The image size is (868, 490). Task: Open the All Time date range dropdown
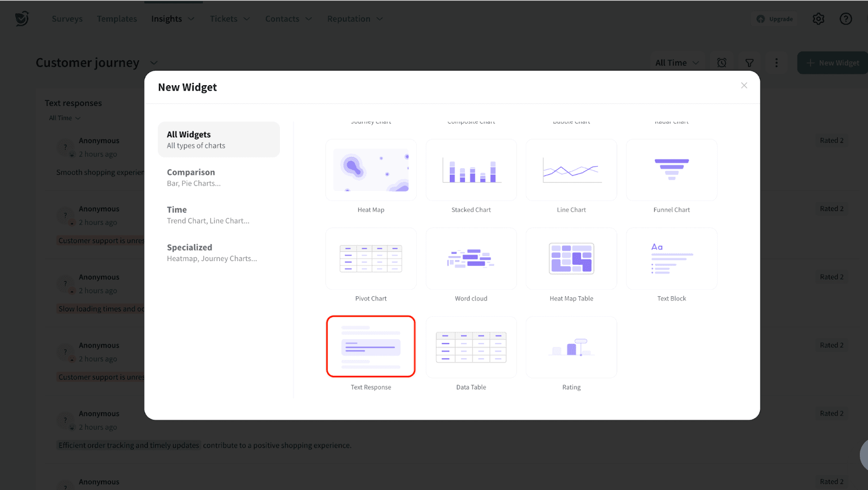pyautogui.click(x=676, y=63)
